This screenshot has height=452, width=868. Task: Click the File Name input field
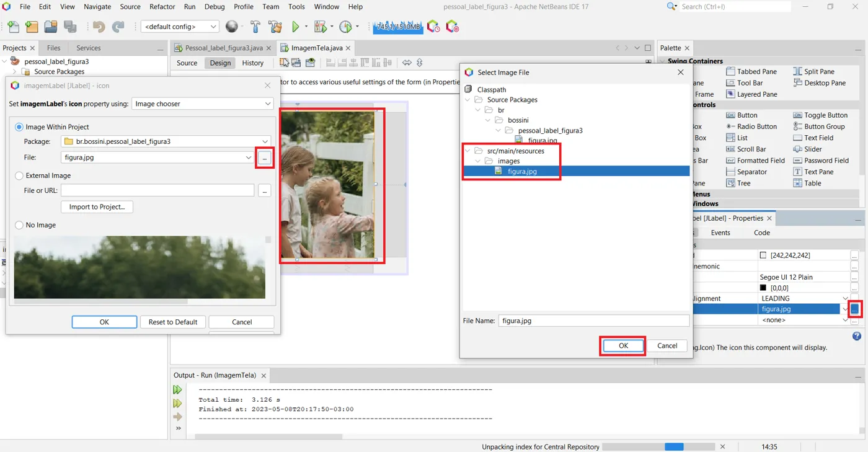593,321
